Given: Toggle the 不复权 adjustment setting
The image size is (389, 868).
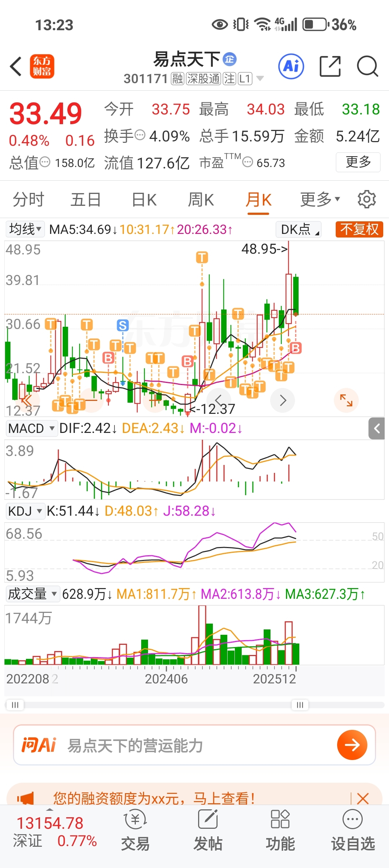Looking at the screenshot, I should [359, 229].
